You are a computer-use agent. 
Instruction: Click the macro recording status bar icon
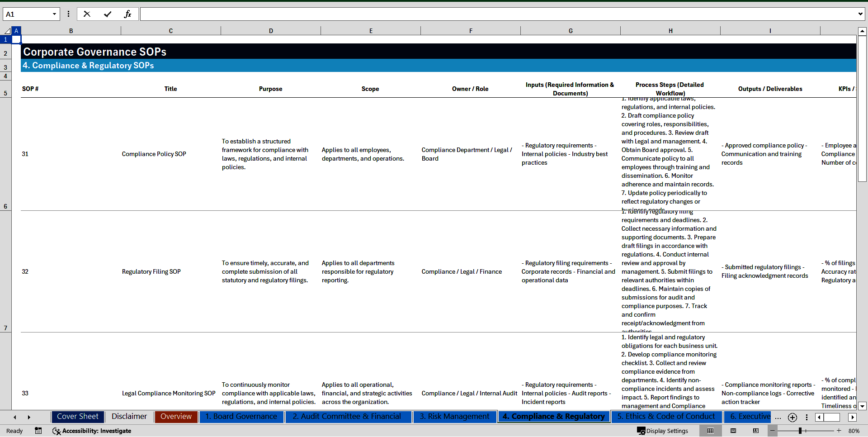(x=38, y=431)
